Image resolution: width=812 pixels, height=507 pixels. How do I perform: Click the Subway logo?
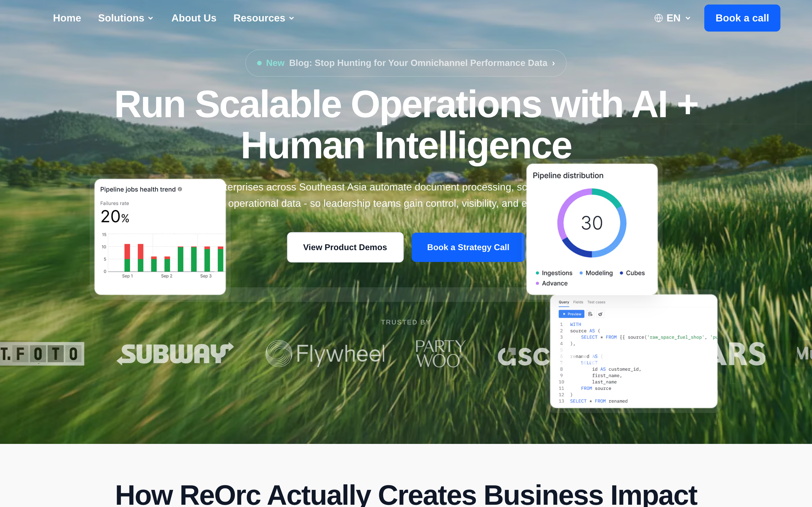(x=175, y=354)
